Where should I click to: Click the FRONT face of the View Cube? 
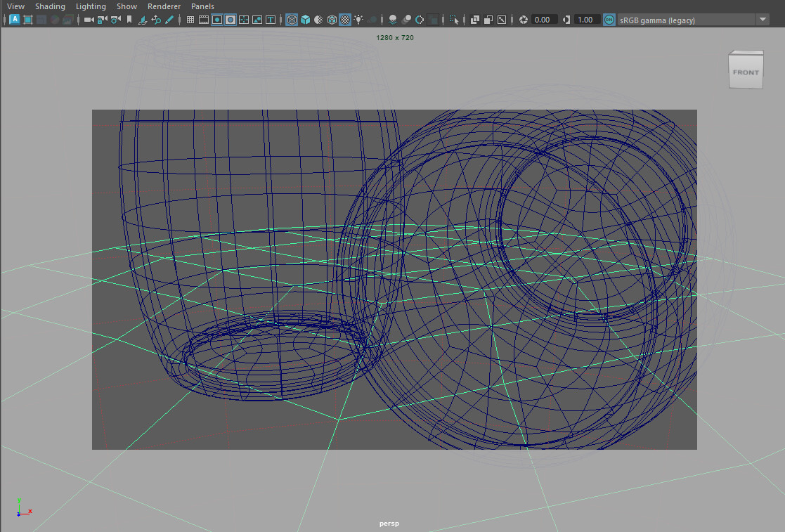(745, 72)
